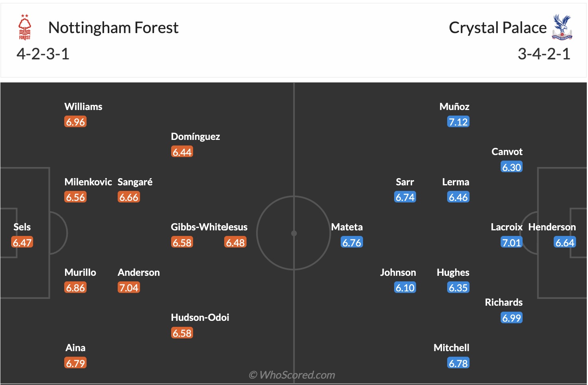Screen dimensions: 588x385
Task: Select Richards' 6.99 rating badge
Action: pyautogui.click(x=511, y=318)
